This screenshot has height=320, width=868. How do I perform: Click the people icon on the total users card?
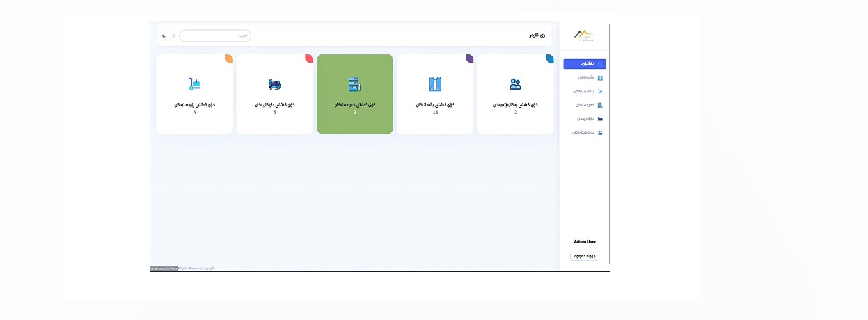[x=516, y=84]
